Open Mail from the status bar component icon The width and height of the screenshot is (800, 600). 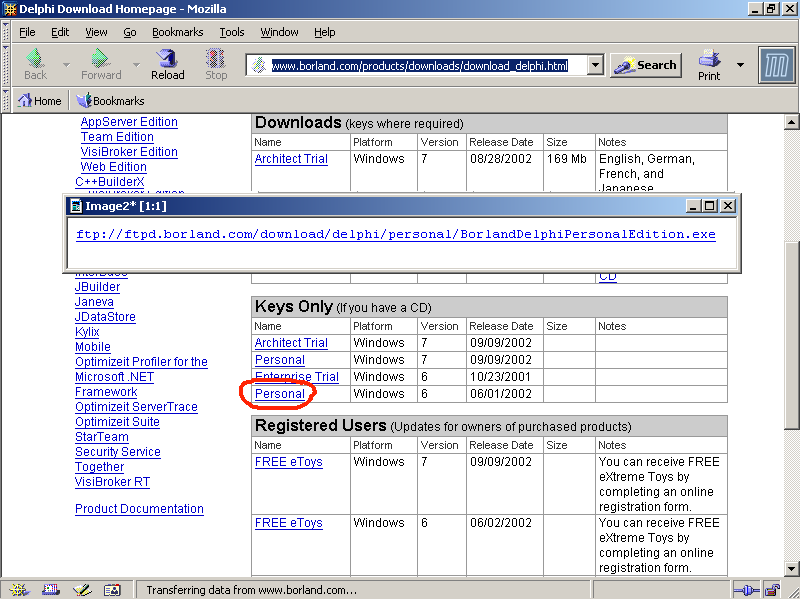[x=51, y=590]
